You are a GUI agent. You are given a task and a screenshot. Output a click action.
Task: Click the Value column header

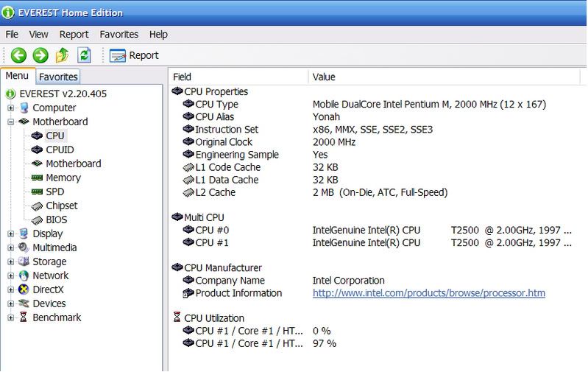[444, 77]
